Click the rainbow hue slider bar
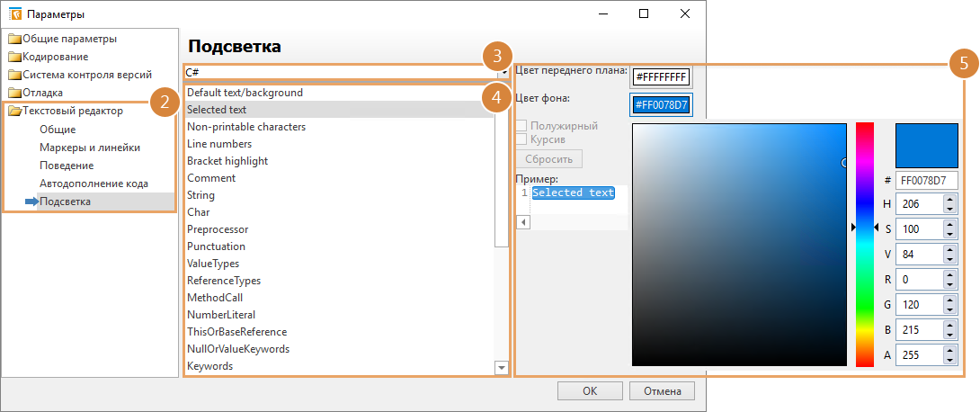This screenshot has width=980, height=412. 864,244
